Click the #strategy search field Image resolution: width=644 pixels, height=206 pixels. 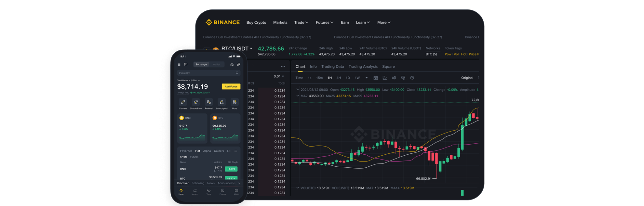click(x=208, y=73)
